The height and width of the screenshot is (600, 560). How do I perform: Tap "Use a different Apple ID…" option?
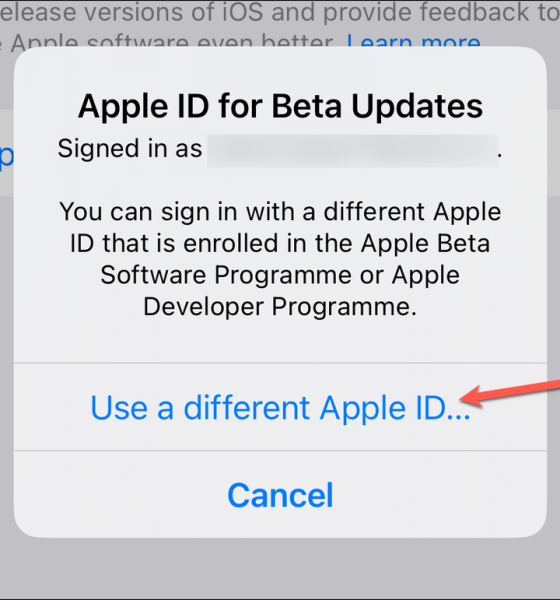coord(280,408)
